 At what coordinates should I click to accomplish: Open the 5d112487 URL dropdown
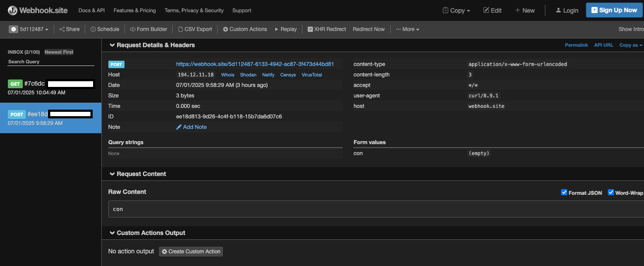tap(29, 29)
